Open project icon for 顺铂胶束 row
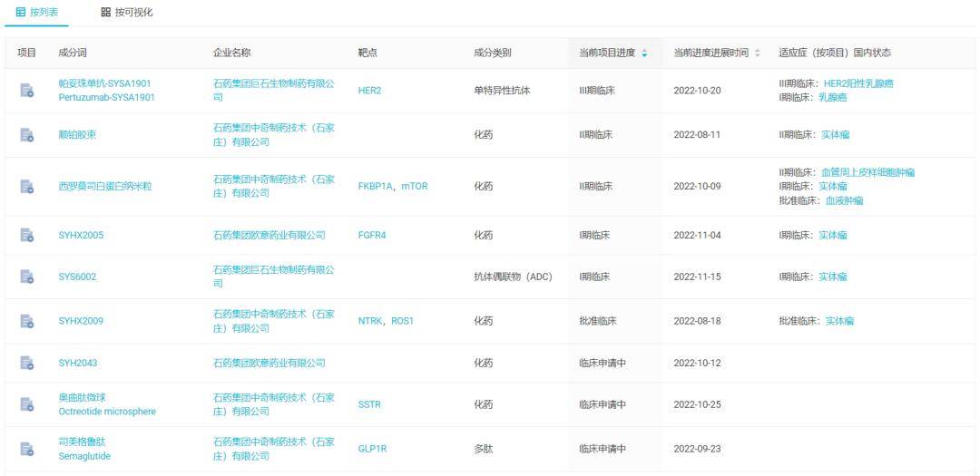Viewport: 980px width, 476px height. coord(27,134)
